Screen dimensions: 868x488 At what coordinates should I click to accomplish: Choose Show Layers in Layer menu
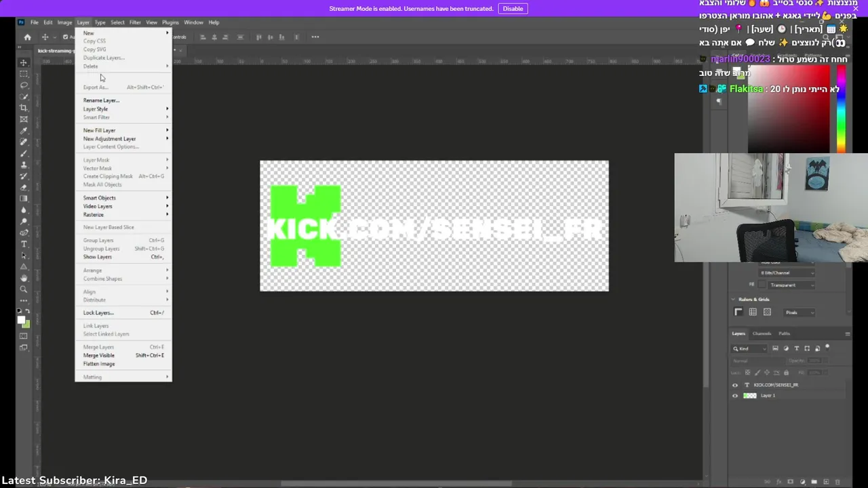123,257
